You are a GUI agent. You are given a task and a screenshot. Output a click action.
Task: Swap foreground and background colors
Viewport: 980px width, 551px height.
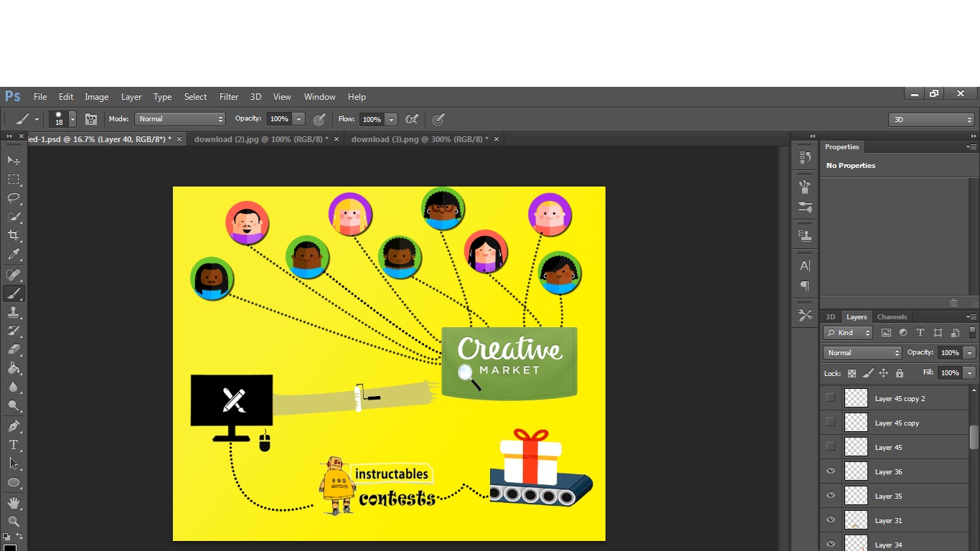(x=19, y=536)
